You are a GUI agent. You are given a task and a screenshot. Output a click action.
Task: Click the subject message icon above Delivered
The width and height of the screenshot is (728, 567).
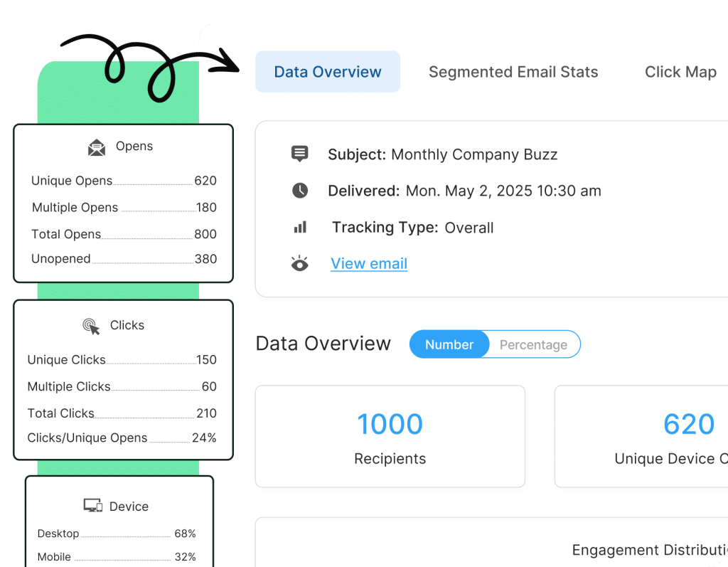[x=299, y=154]
